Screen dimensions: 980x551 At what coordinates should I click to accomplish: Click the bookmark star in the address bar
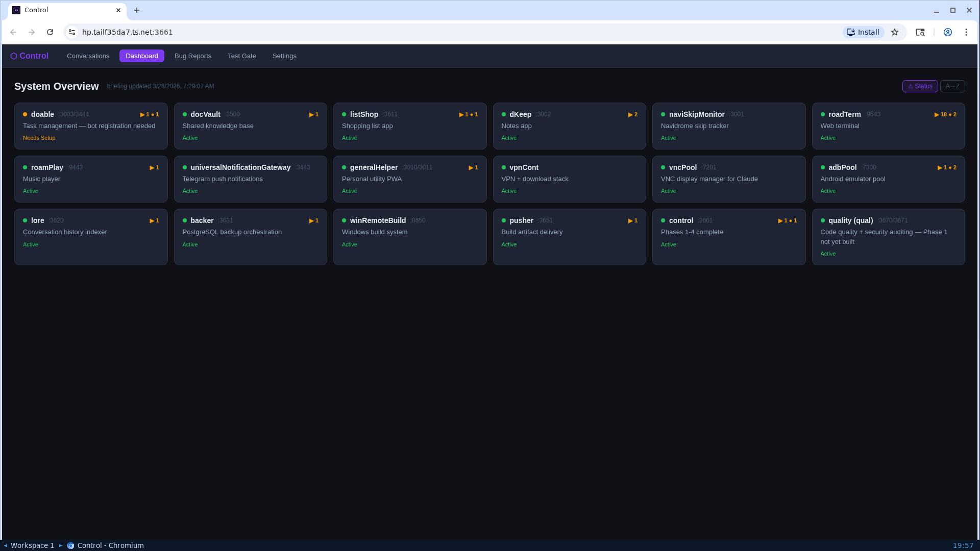(895, 32)
